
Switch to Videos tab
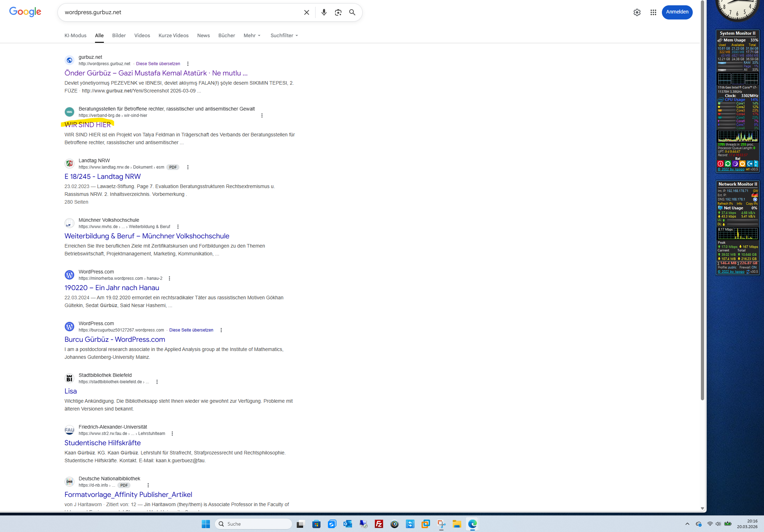pyautogui.click(x=142, y=35)
